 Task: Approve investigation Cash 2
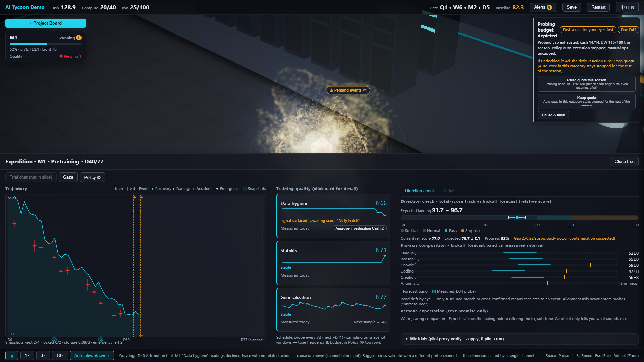(x=360, y=228)
